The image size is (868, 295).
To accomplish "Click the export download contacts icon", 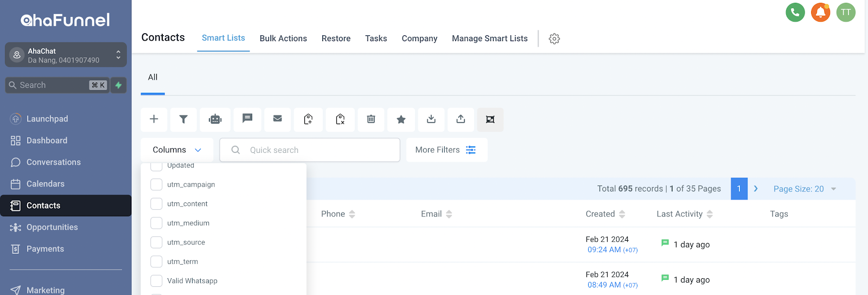I will [x=431, y=119].
